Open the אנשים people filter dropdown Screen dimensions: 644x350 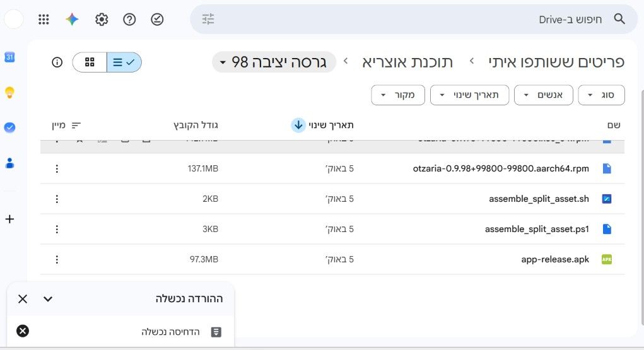click(x=543, y=95)
